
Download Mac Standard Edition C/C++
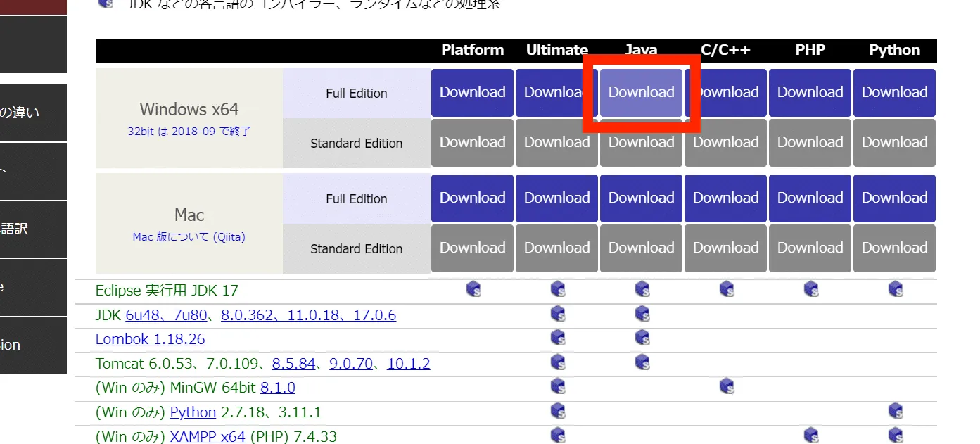(725, 248)
